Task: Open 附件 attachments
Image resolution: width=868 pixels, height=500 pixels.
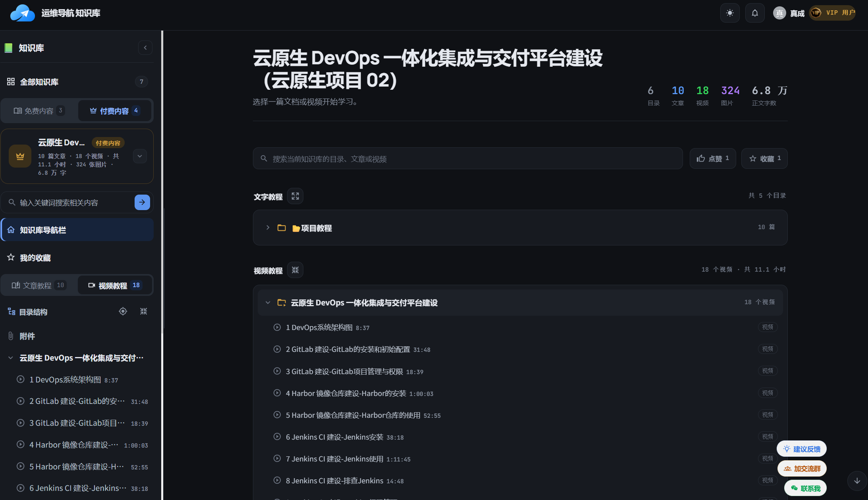Action: pyautogui.click(x=77, y=336)
